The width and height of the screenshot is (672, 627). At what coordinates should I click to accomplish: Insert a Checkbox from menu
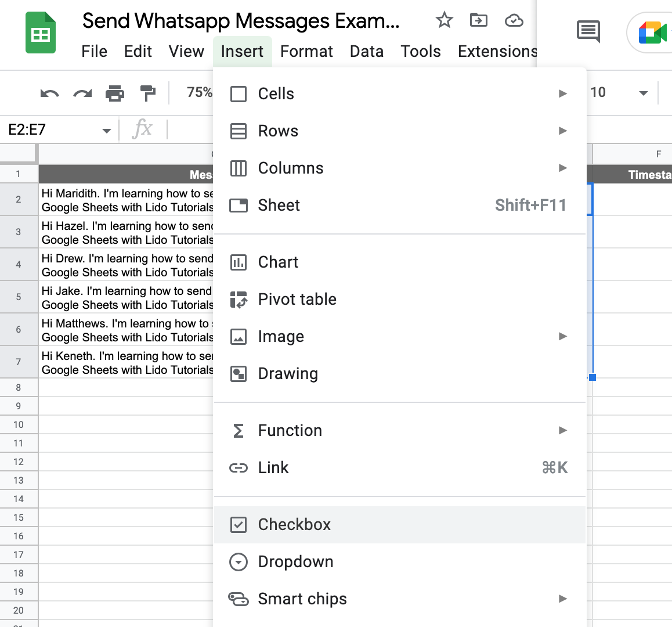[294, 525]
